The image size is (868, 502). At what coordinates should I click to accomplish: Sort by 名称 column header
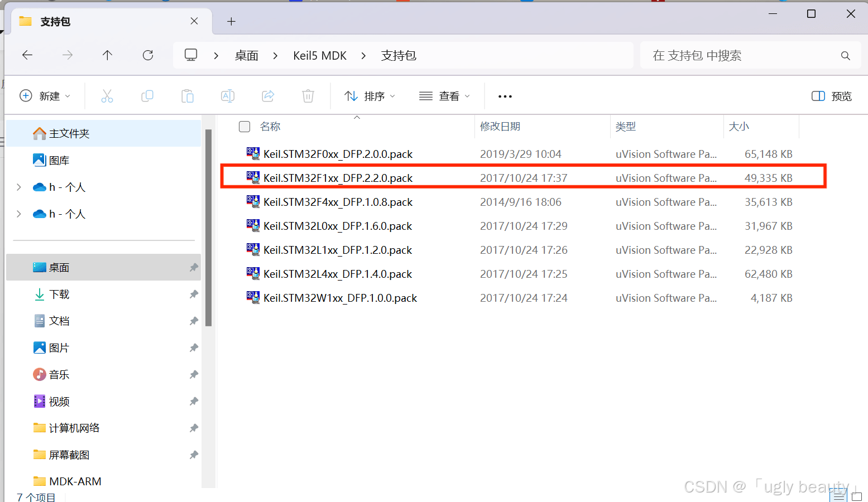270,127
